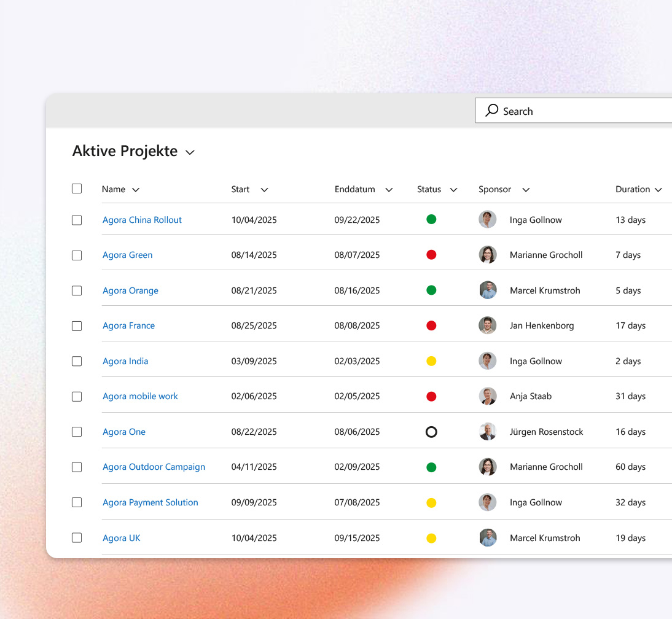
Task: Click Marcel Krumstroh's avatar in the Agora UK row
Action: coord(487,537)
